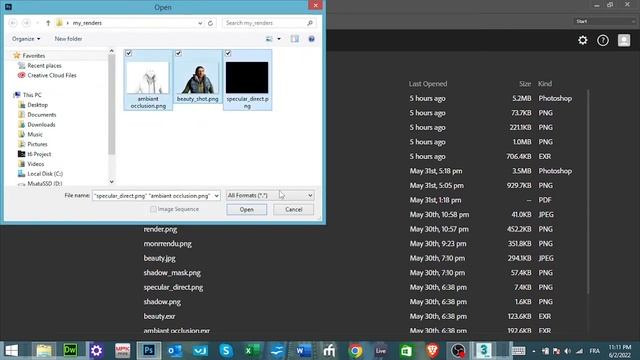
Task: Click the search magnifier icon in dialog
Action: tap(310, 23)
